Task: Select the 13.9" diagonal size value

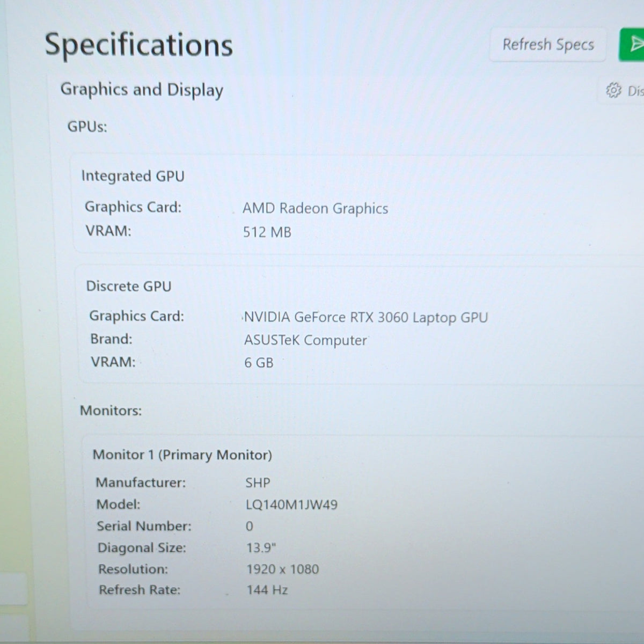Action: [x=261, y=547]
